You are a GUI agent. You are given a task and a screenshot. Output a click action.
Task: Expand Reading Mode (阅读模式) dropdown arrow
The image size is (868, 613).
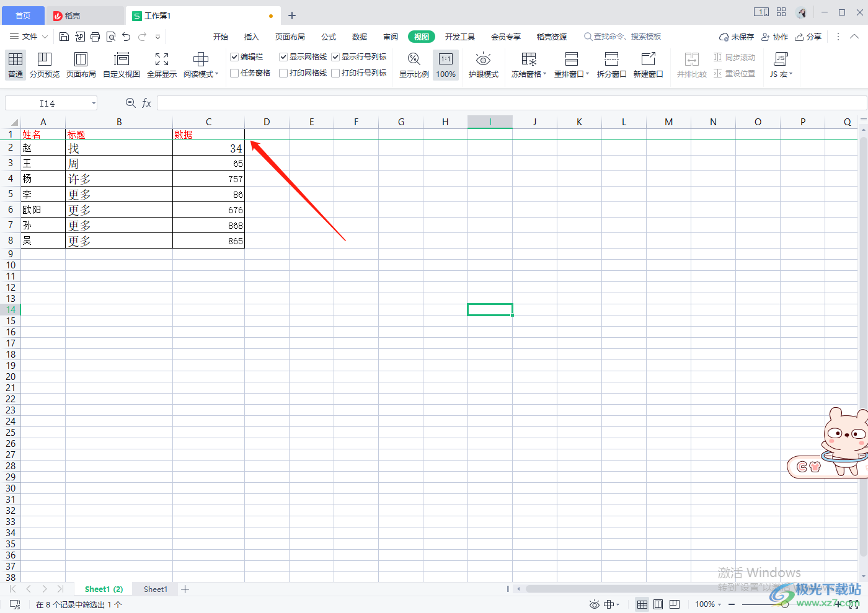coord(216,74)
